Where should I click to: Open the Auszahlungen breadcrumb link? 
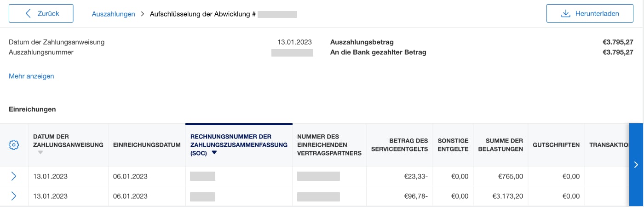(x=113, y=14)
